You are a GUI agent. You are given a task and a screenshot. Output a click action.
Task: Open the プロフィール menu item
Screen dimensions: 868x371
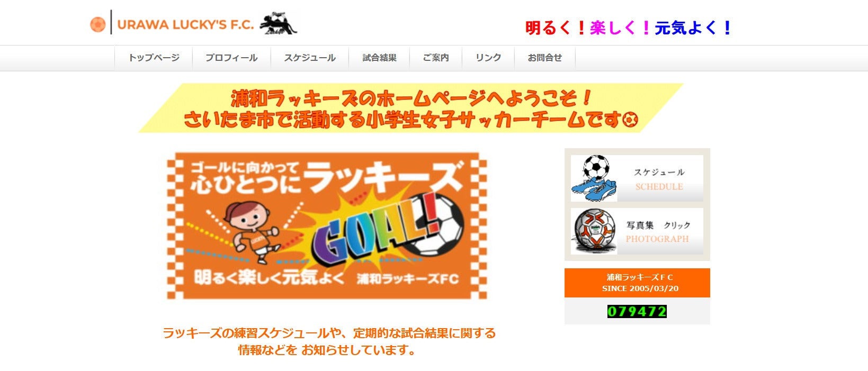pos(231,58)
